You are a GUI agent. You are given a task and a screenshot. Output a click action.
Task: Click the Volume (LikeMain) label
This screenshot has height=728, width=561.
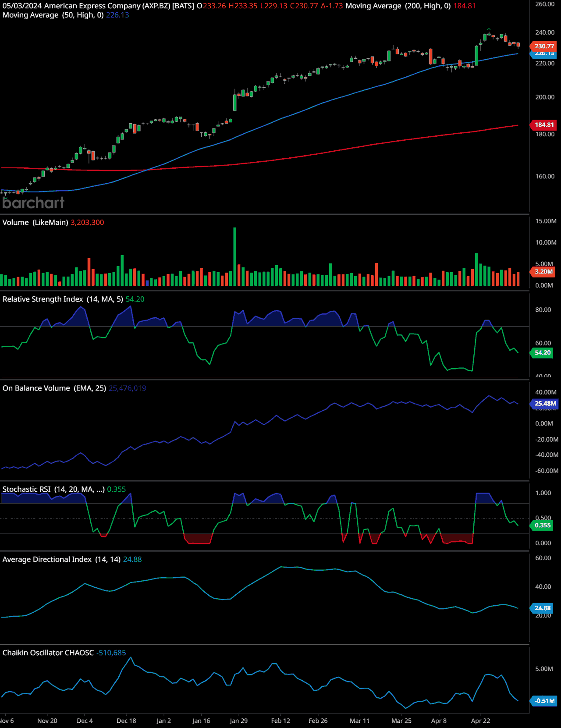coord(35,223)
